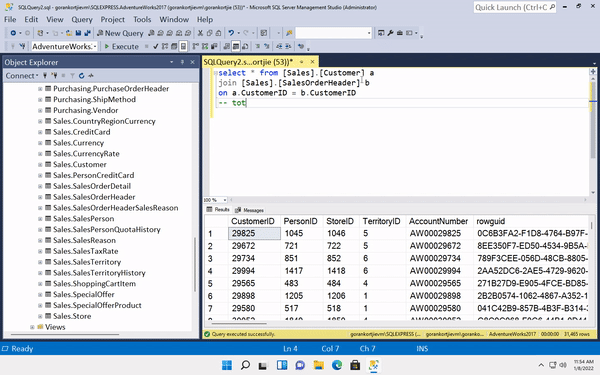This screenshot has width=600, height=375.
Task: Open Microsoft Edge from the taskbar
Action: click(337, 365)
